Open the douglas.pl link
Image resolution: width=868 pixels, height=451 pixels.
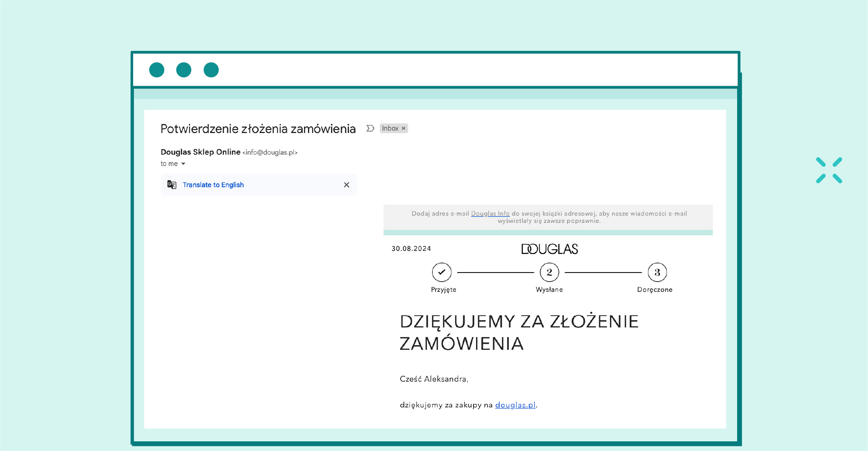pos(515,405)
